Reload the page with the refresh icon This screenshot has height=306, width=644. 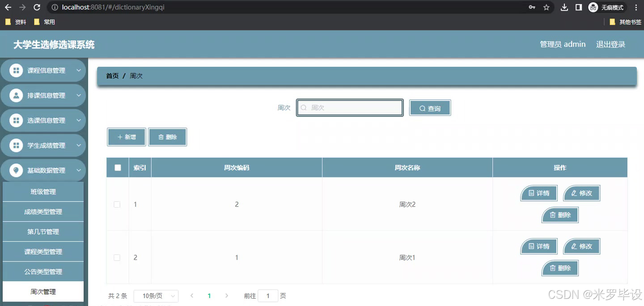(37, 7)
